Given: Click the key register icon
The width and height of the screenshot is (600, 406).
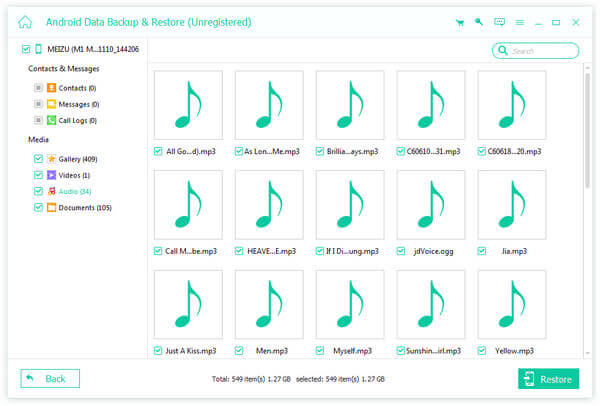Looking at the screenshot, I should [x=479, y=21].
